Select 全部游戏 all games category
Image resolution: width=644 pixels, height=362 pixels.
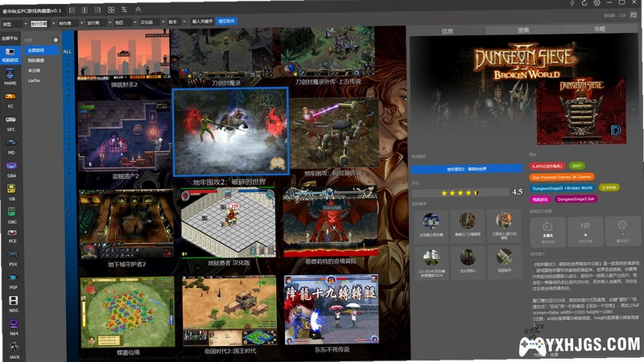click(x=41, y=50)
